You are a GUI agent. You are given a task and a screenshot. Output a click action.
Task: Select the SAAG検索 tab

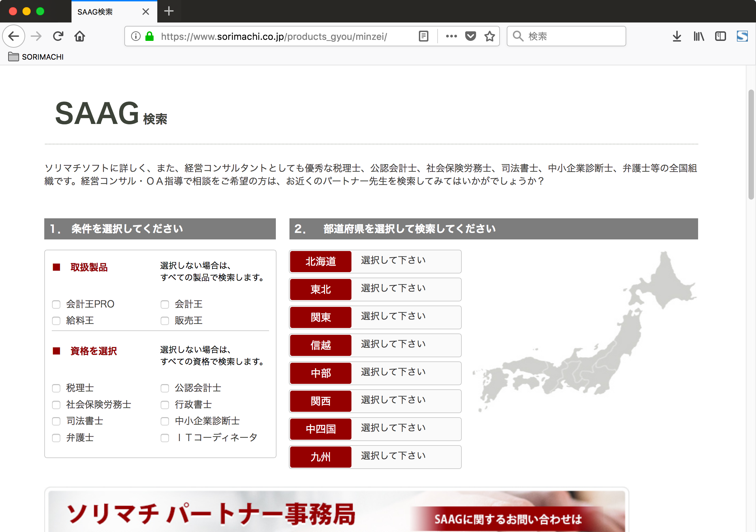click(114, 12)
